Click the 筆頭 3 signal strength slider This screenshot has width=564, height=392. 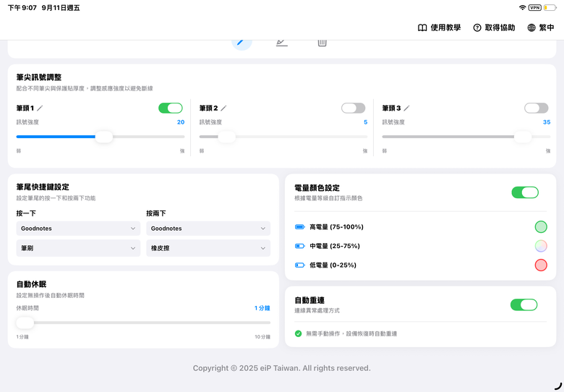[466, 137]
